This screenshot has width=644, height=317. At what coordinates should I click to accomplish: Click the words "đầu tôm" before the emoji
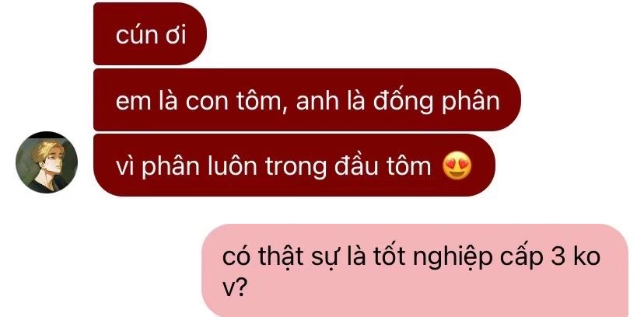point(383,166)
